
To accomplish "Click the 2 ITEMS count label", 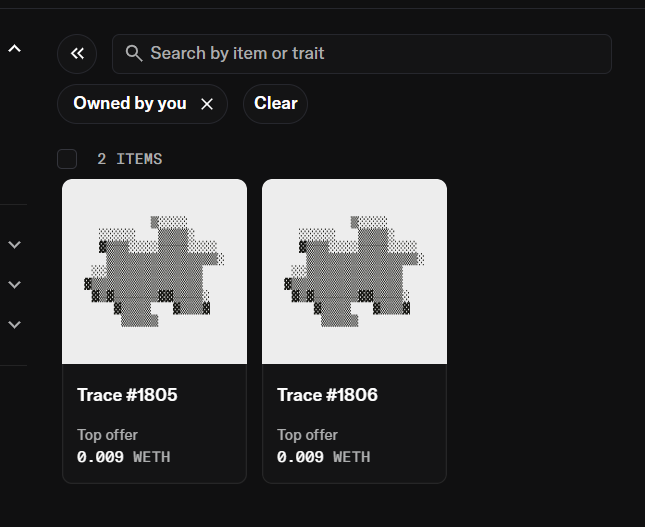I will pyautogui.click(x=130, y=159).
